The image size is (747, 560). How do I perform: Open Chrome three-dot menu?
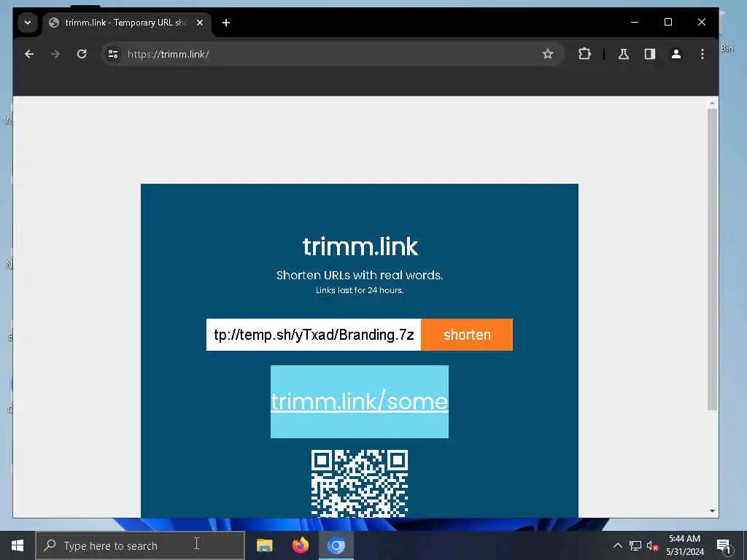coord(703,54)
